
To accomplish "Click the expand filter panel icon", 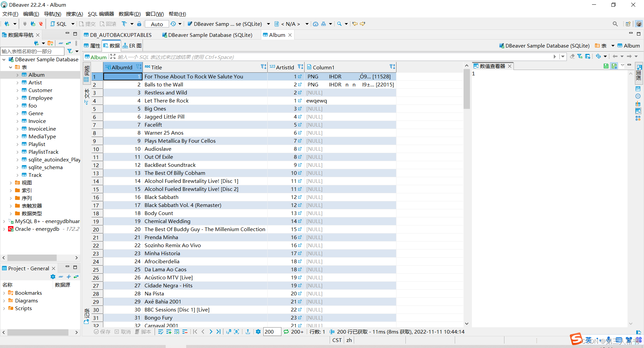I will click(113, 57).
